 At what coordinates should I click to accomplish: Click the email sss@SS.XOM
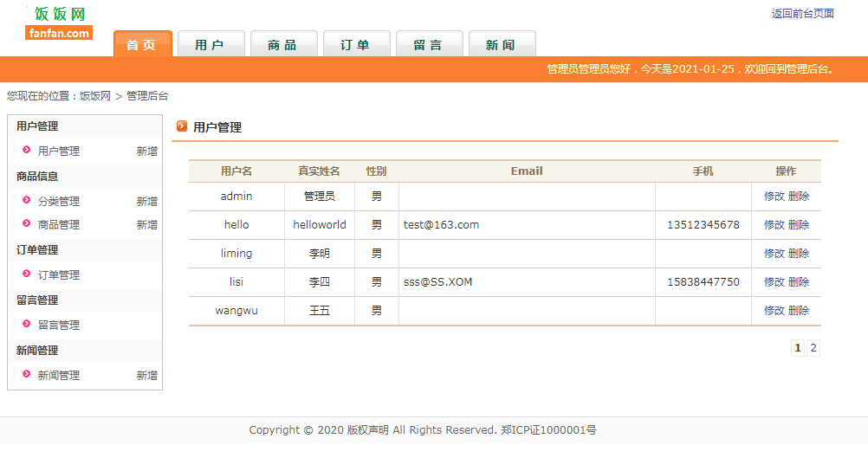click(x=437, y=282)
